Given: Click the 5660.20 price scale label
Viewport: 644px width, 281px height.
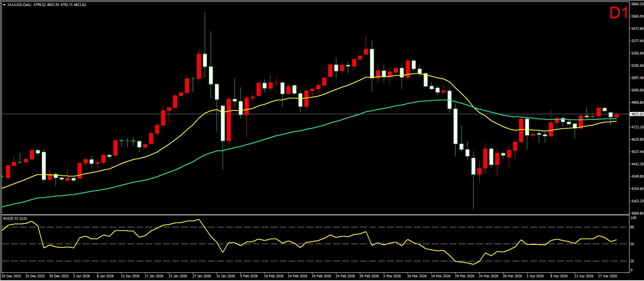Looking at the screenshot, I should click(637, 4).
